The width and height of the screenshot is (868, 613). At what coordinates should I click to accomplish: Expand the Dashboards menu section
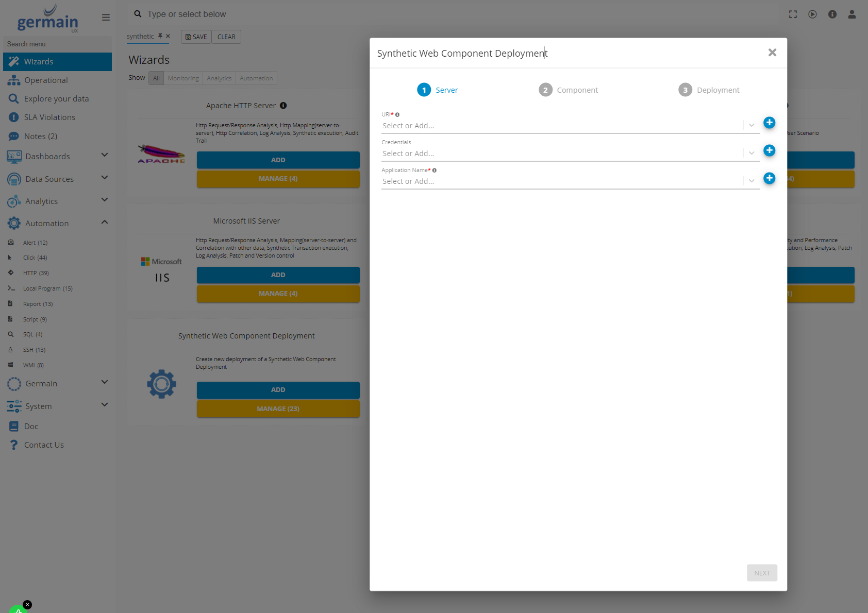click(105, 156)
